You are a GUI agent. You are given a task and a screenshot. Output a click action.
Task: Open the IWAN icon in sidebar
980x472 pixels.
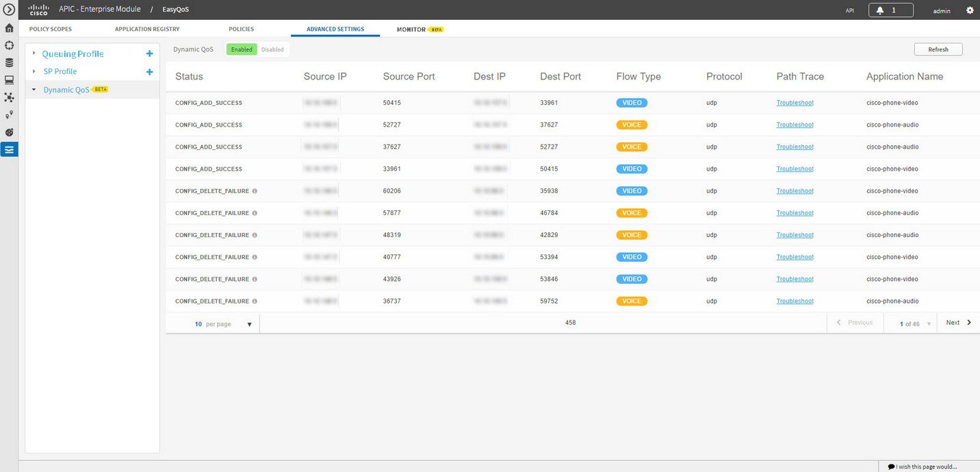tap(9, 132)
